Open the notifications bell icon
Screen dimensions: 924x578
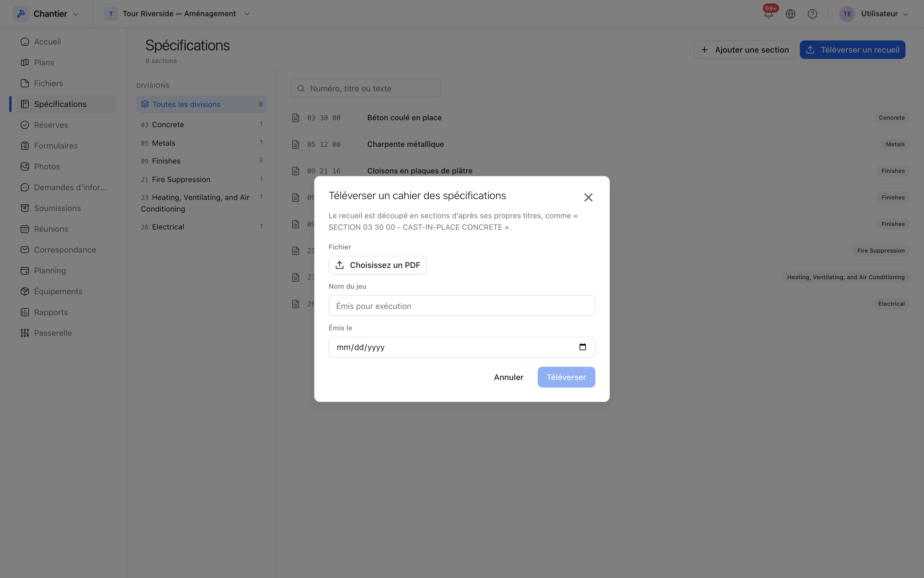(768, 14)
